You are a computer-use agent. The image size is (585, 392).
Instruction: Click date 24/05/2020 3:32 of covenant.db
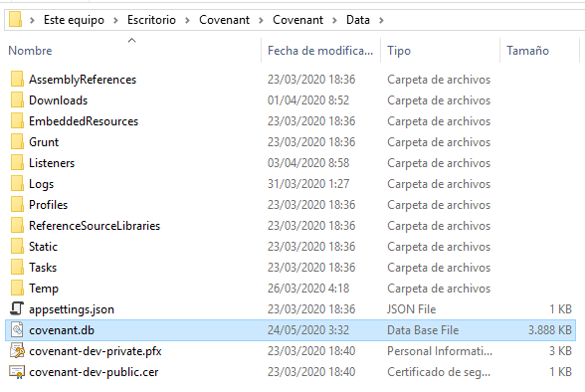[308, 330]
